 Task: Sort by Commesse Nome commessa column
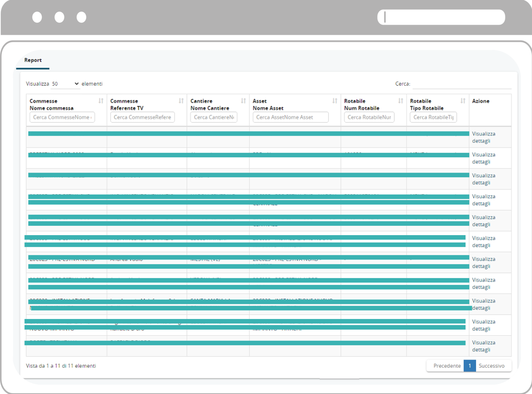[x=101, y=101]
